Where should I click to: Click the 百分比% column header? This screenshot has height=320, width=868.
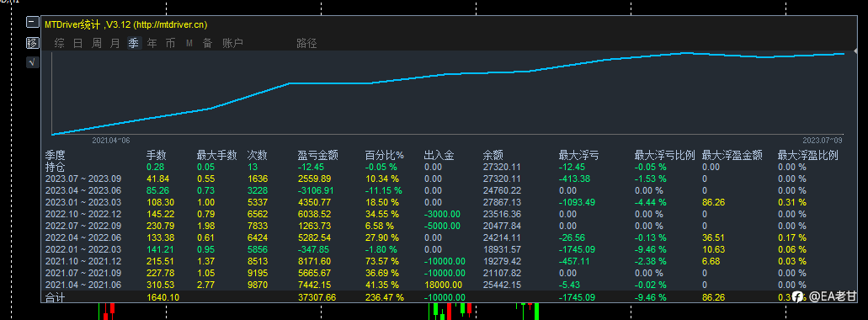click(385, 156)
